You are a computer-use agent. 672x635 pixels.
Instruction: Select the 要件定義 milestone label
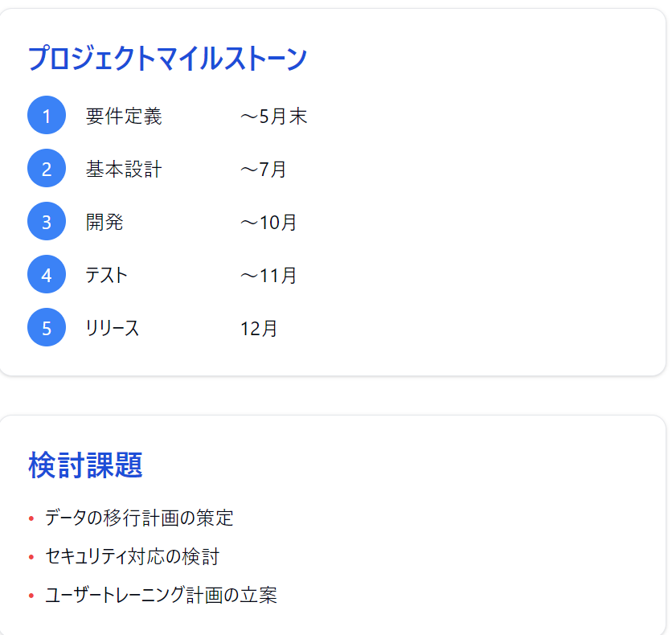point(124,117)
